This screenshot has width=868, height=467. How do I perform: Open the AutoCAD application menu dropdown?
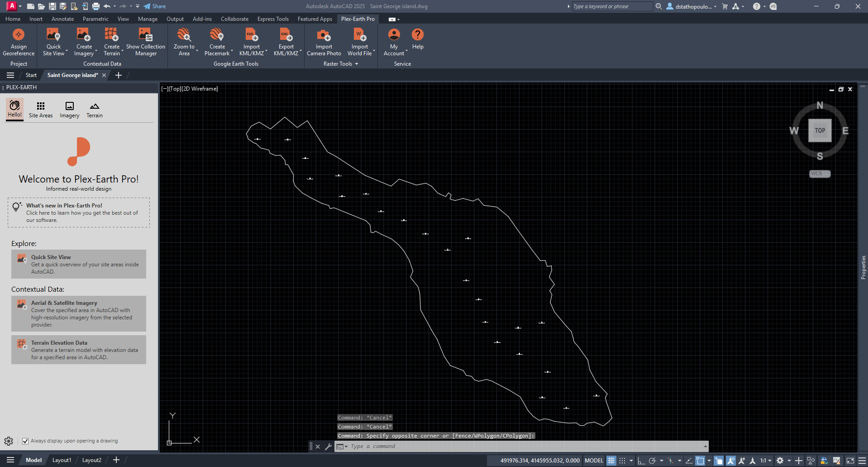[20, 6]
